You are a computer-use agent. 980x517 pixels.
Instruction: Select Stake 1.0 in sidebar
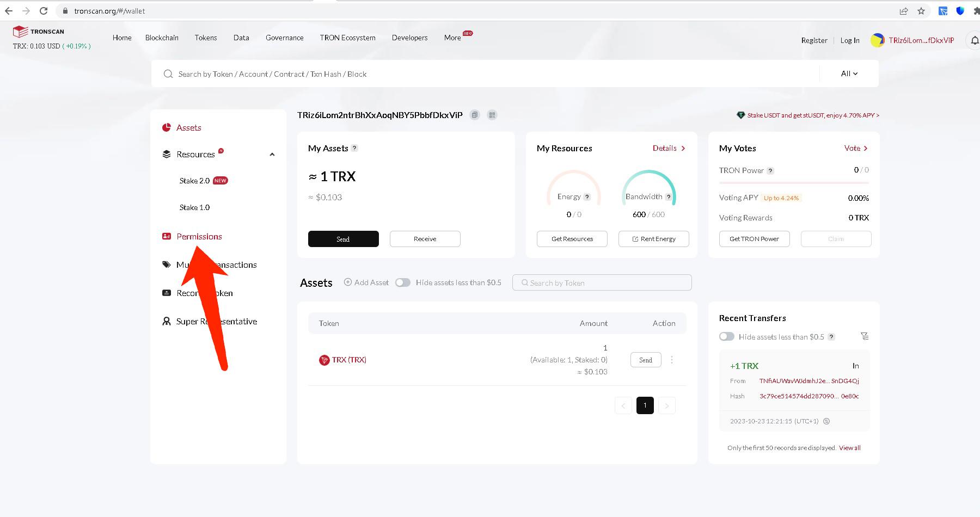pos(195,207)
